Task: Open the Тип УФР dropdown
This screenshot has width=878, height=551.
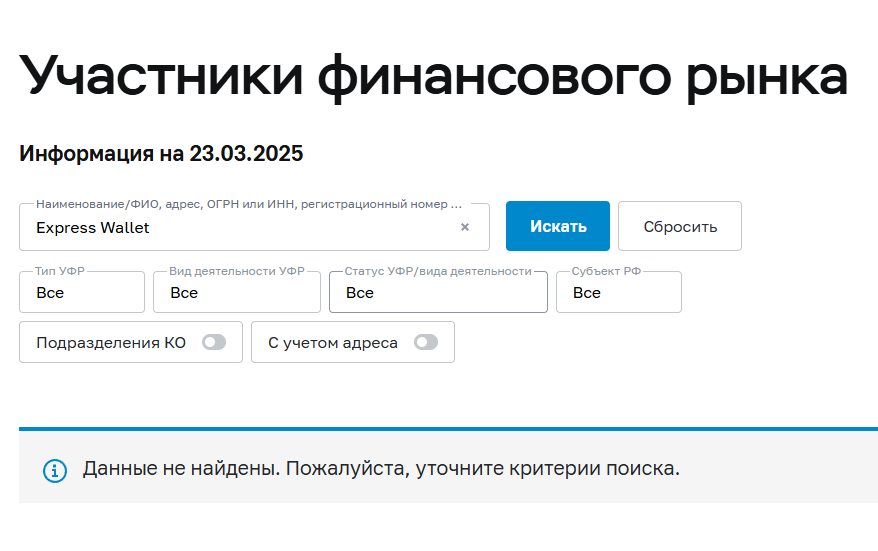Action: point(82,292)
